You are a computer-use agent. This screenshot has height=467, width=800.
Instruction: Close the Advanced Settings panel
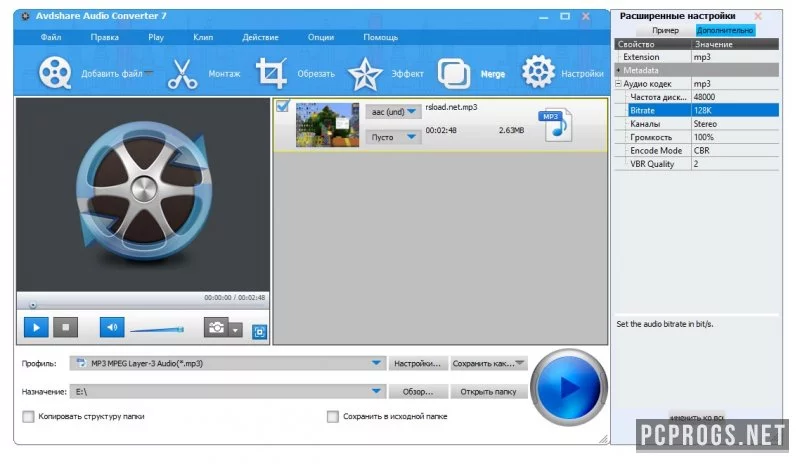click(x=758, y=16)
